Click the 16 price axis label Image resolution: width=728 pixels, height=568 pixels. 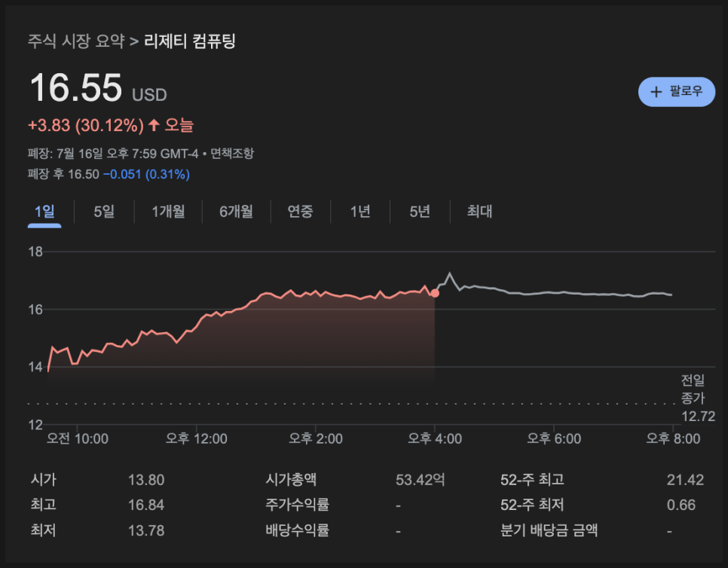[x=35, y=310]
